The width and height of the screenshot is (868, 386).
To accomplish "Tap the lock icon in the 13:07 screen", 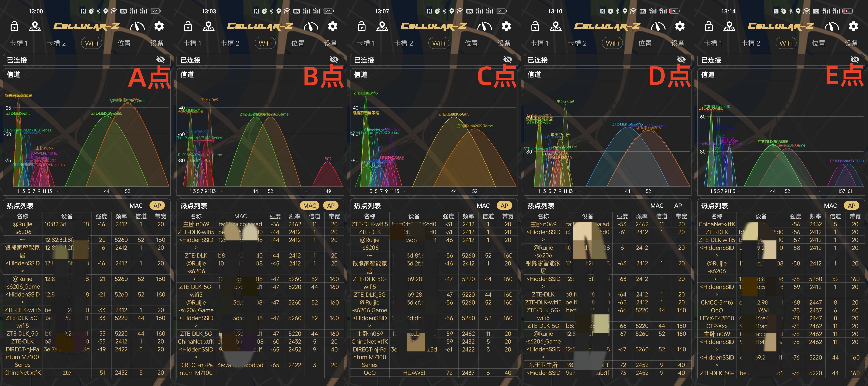I will [x=362, y=26].
